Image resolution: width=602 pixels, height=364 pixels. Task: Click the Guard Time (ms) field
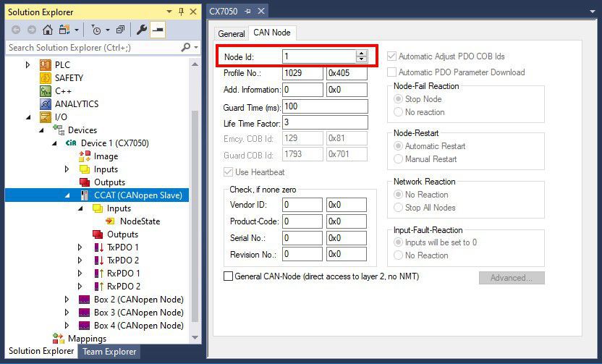[x=325, y=106]
